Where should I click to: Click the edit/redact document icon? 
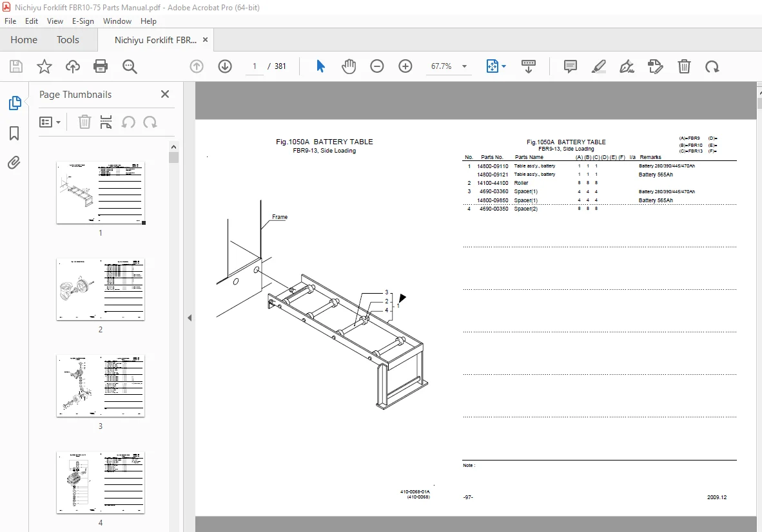[655, 66]
